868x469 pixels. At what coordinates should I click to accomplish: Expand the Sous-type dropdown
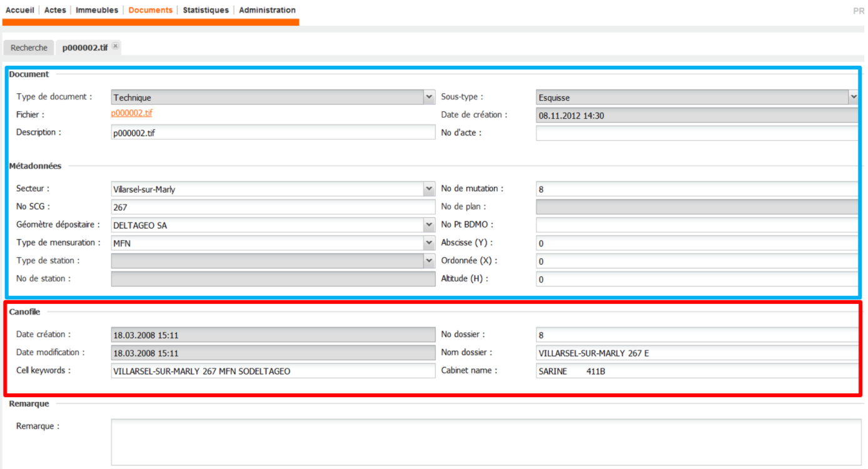click(x=853, y=97)
